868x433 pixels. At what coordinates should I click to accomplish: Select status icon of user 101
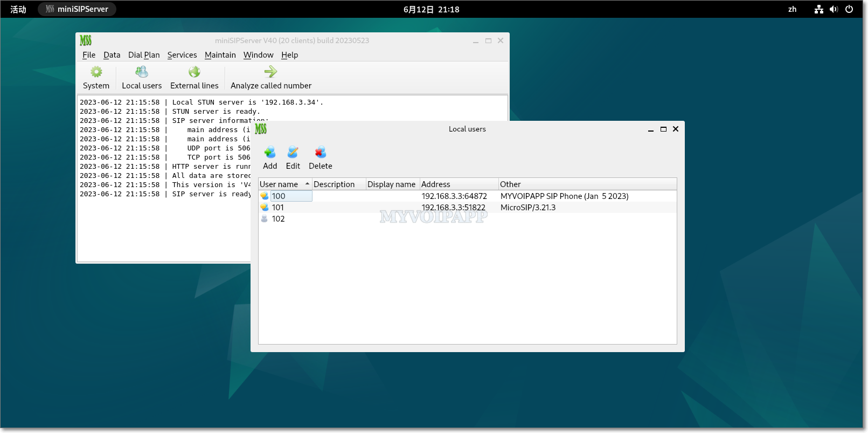click(265, 208)
